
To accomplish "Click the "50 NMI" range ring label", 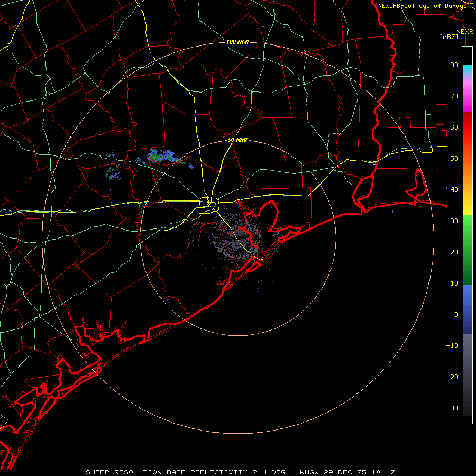I will pos(237,140).
